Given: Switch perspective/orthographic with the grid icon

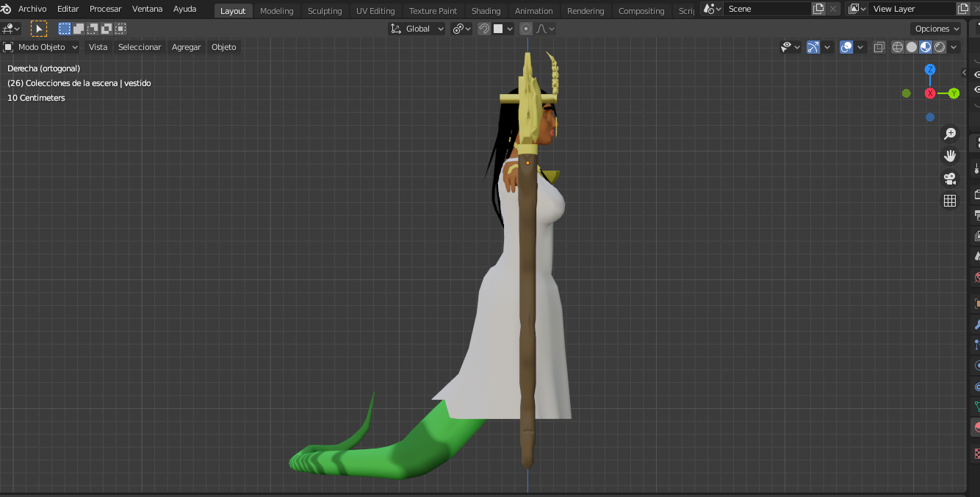Looking at the screenshot, I should pos(950,201).
